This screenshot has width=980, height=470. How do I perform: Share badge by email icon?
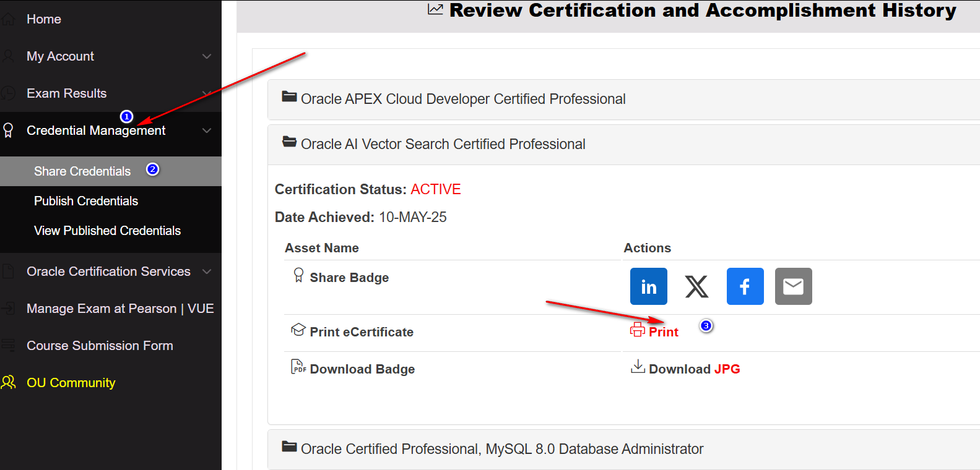(x=793, y=286)
